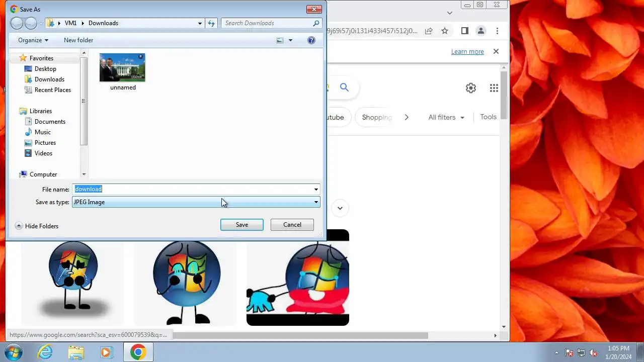Click VM1 in the address path
644x362 pixels.
70,23
